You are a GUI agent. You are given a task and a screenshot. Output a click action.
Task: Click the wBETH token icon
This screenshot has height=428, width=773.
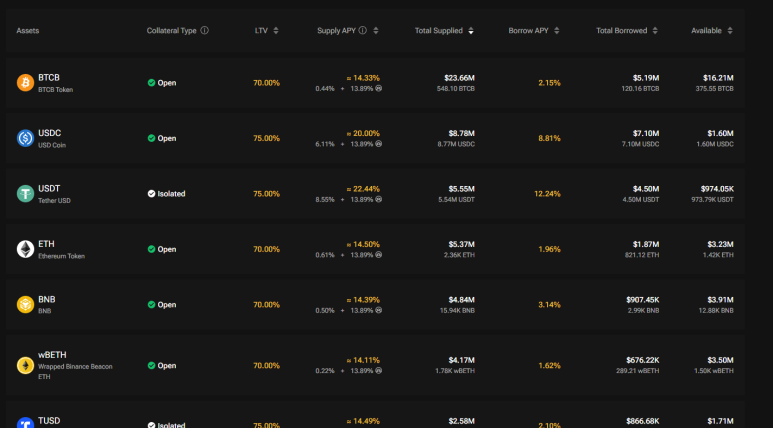point(25,365)
